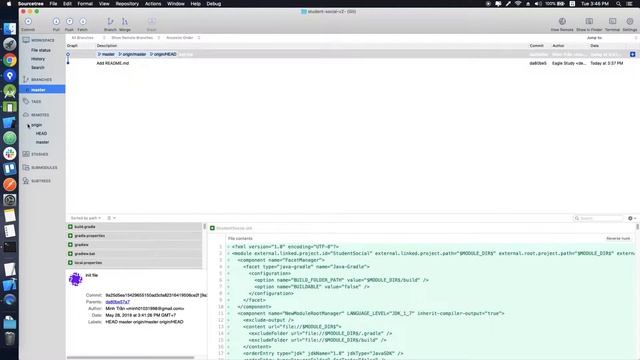Image resolution: width=640 pixels, height=360 pixels.
Task: Click the file list vertical scrollbar
Action: pyautogui.click(x=204, y=227)
